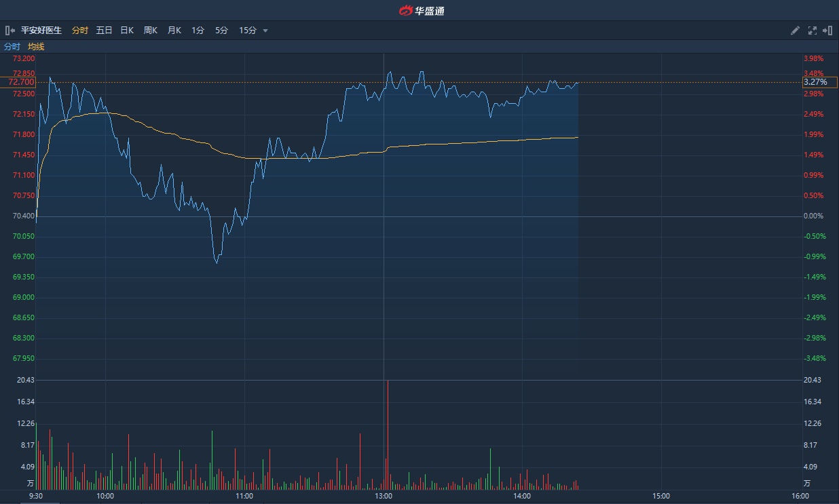This screenshot has width=839, height=504.
Task: Switch to the 分时 chart tab
Action: point(80,31)
